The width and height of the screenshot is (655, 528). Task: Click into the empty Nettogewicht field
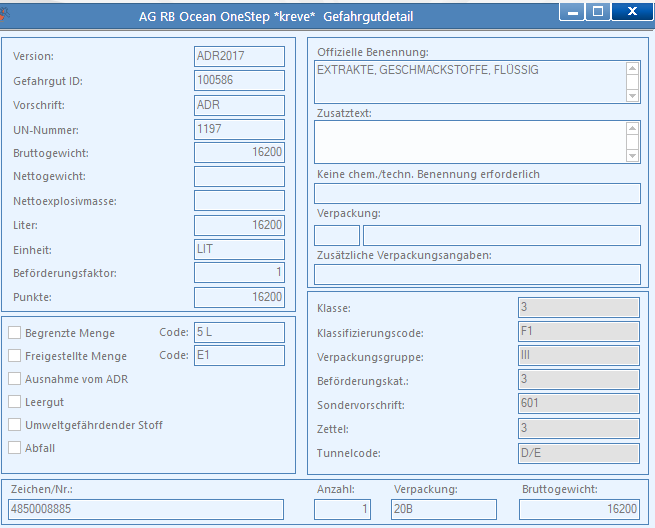pos(239,177)
